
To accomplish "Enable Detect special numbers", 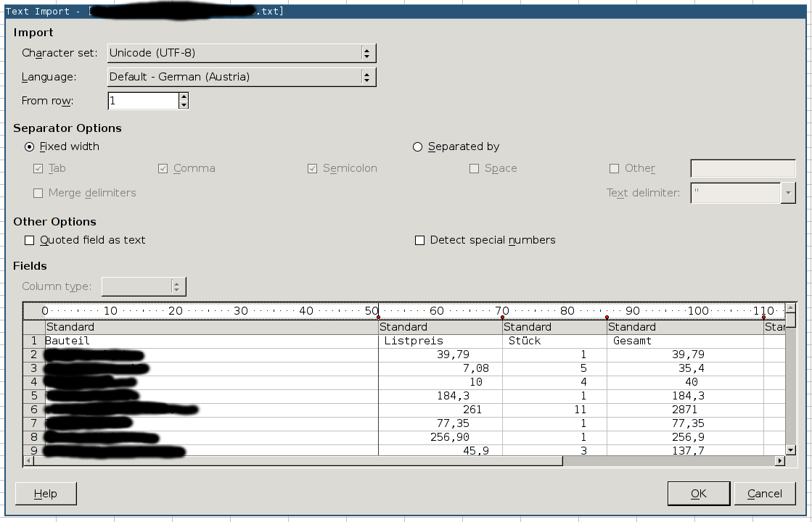I will pos(419,240).
